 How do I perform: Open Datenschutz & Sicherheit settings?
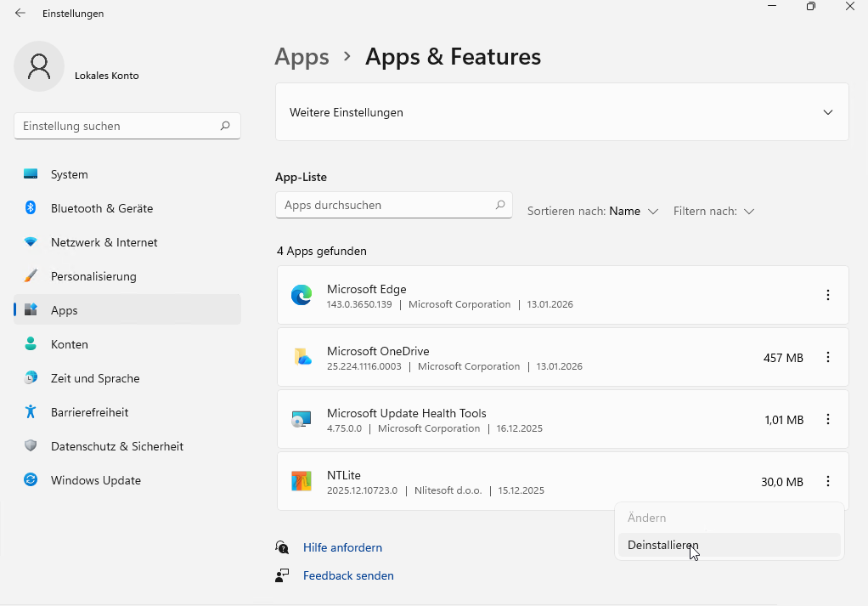[x=127, y=446]
